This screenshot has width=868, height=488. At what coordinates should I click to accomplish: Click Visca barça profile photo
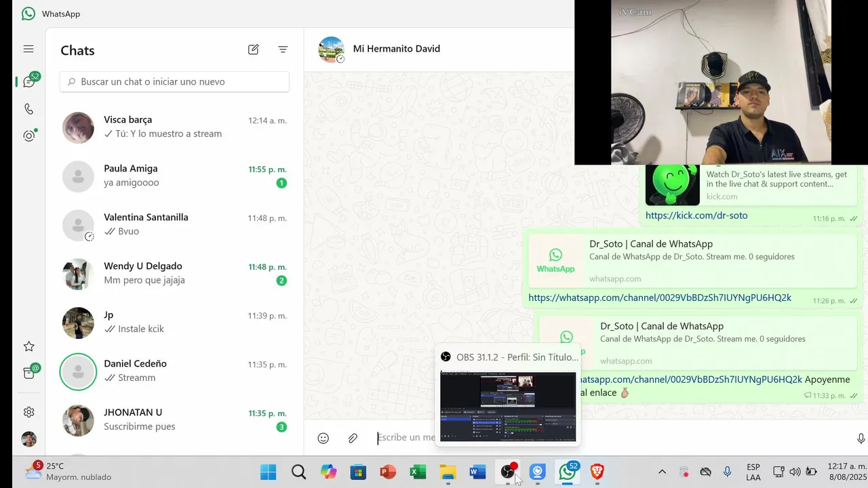pyautogui.click(x=78, y=127)
